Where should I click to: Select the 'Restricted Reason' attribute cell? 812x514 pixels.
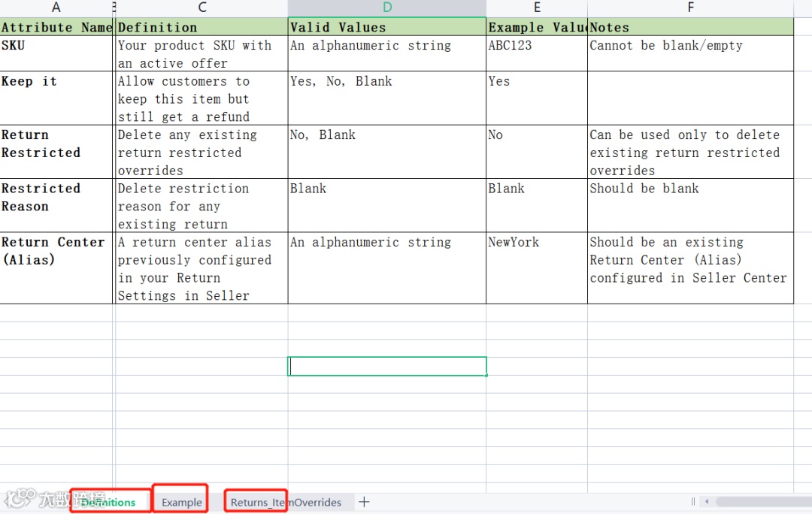point(56,205)
